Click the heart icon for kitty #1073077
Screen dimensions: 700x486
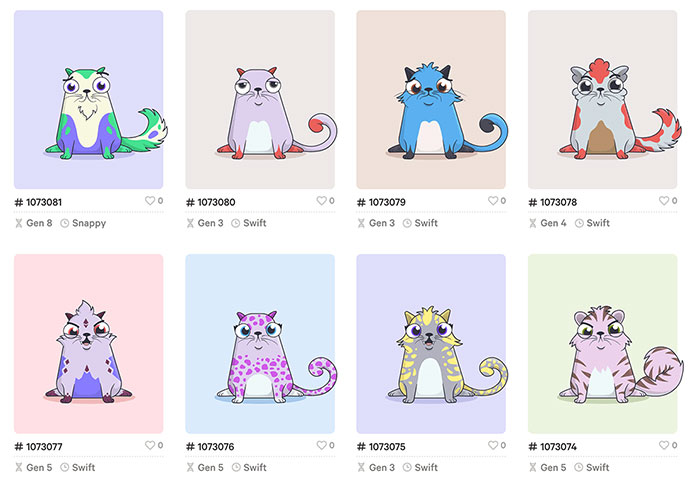pyautogui.click(x=150, y=445)
